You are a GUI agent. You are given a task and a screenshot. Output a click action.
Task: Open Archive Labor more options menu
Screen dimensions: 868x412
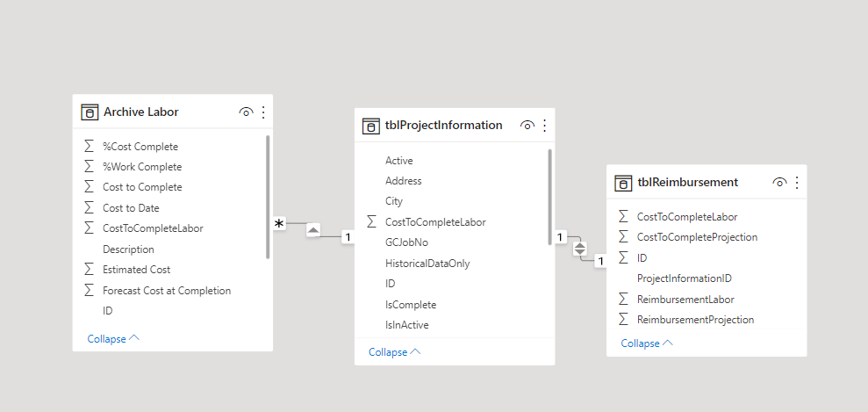(x=263, y=112)
